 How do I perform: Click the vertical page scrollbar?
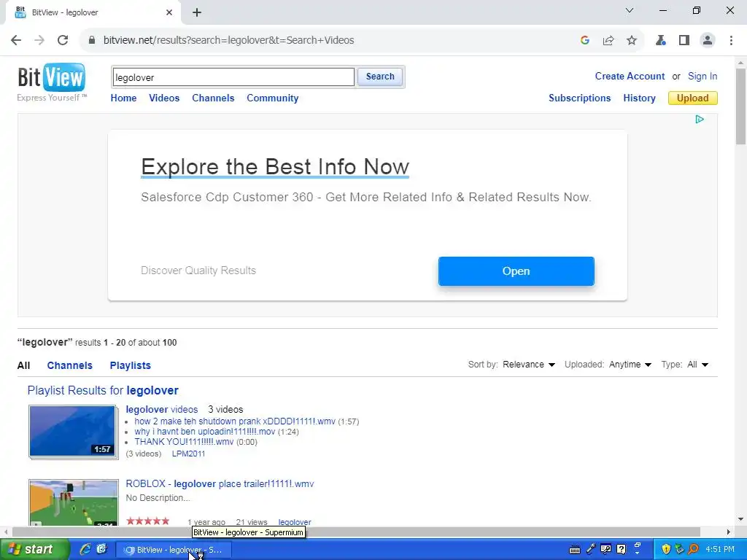pos(740,106)
